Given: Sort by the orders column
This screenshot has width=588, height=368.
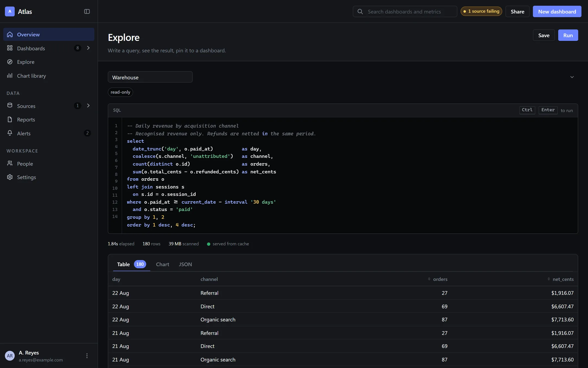Looking at the screenshot, I should (438, 279).
